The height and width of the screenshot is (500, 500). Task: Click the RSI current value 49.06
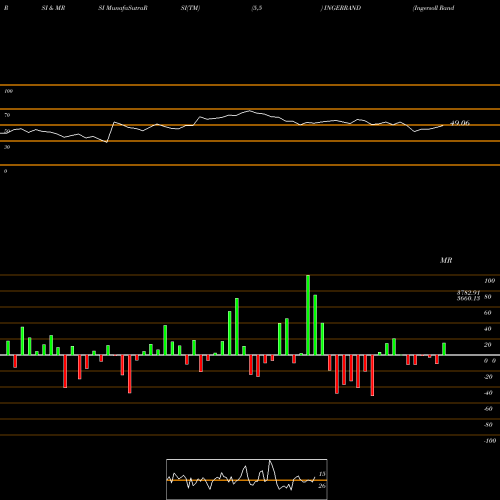pos(460,123)
